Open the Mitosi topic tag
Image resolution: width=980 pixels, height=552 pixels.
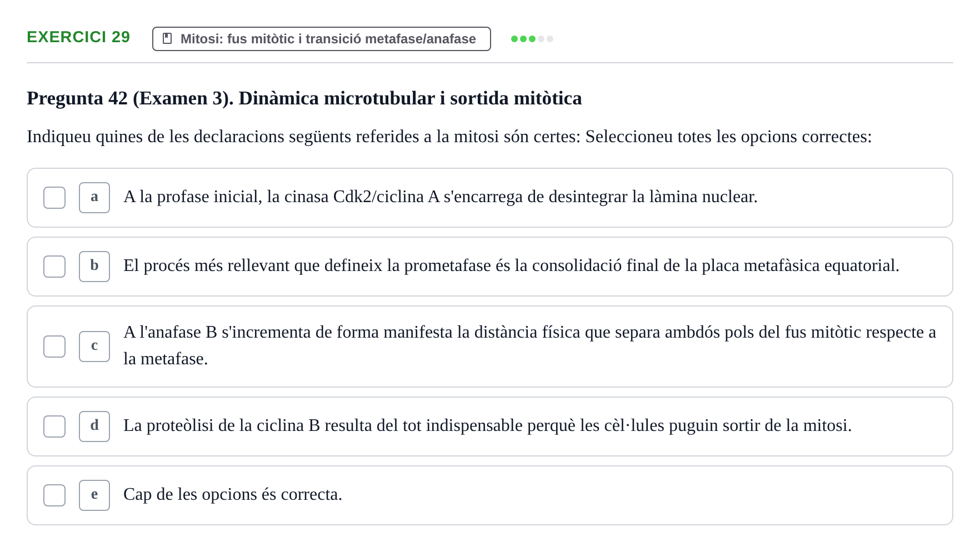tap(322, 39)
